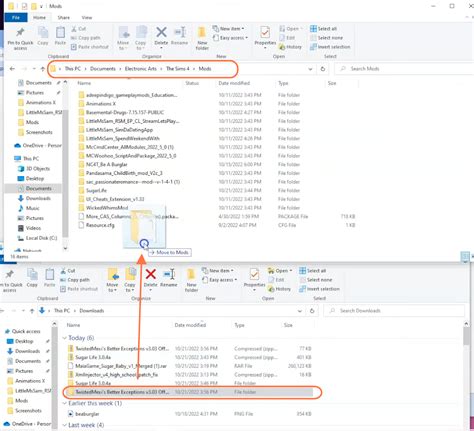Collapse the Today (6) group
Image resolution: width=474 pixels, height=431 pixels.
[x=64, y=338]
